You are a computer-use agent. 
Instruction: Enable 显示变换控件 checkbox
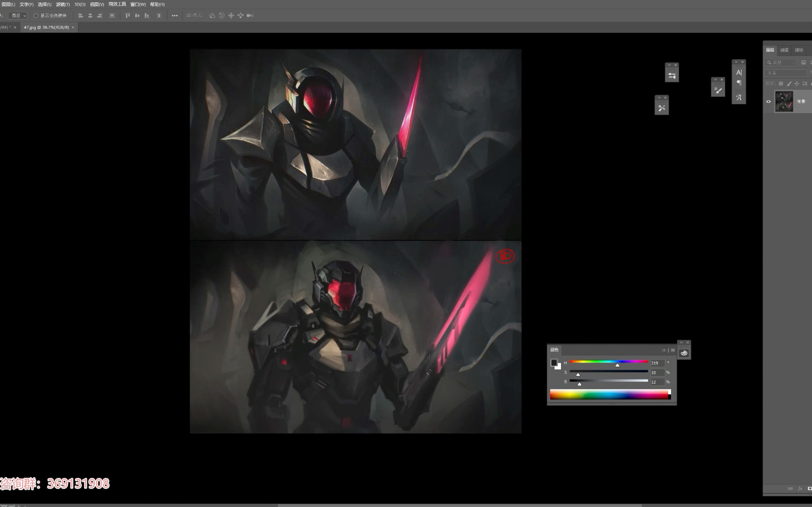[36, 16]
